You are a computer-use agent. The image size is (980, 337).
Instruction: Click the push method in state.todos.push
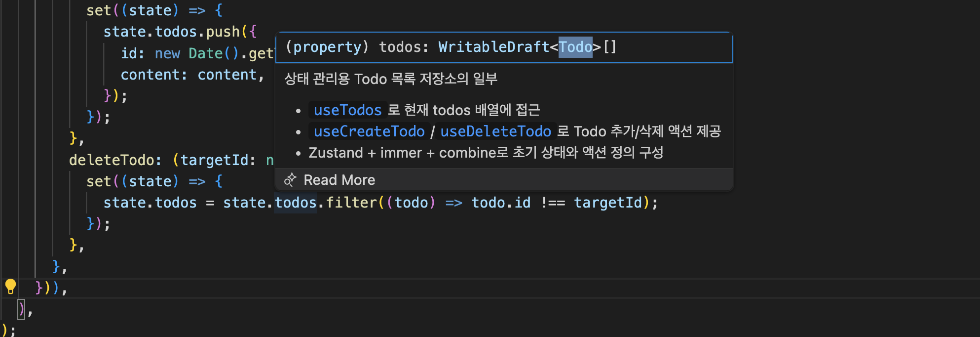pos(223,32)
